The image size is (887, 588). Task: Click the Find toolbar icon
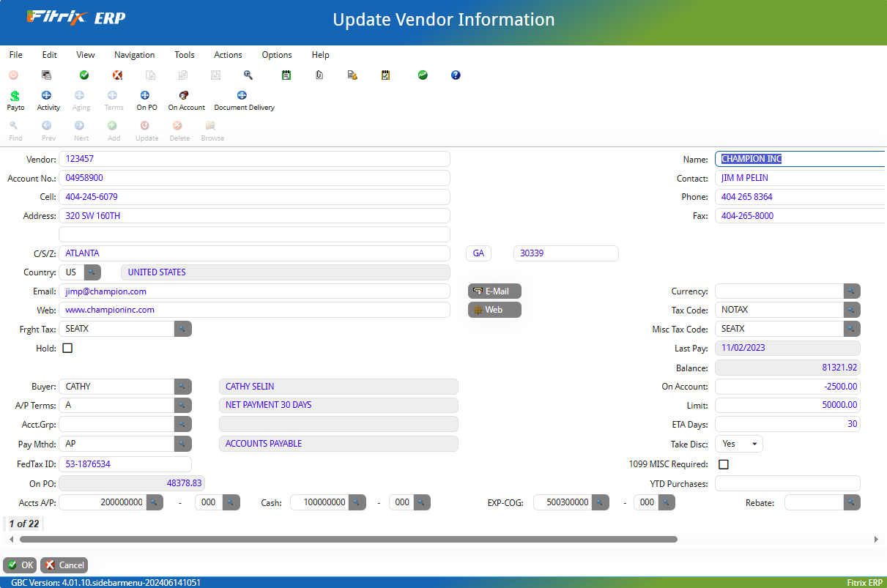[x=15, y=131]
